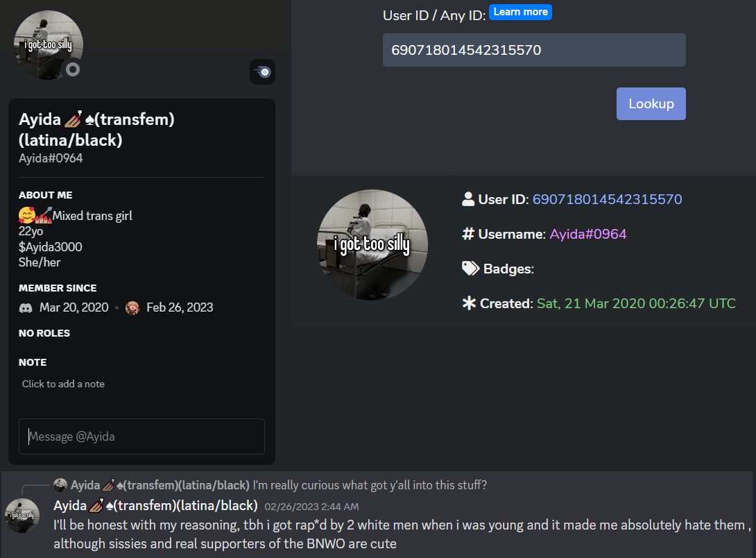Click the chat message avatar of Ayida
756x558 pixels.
[x=22, y=516]
